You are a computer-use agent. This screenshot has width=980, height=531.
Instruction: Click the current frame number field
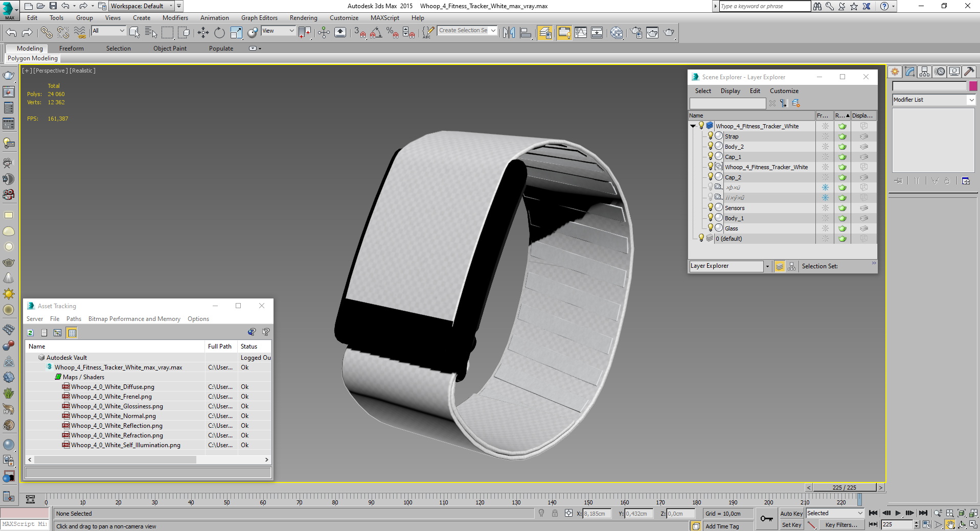pyautogui.click(x=896, y=524)
